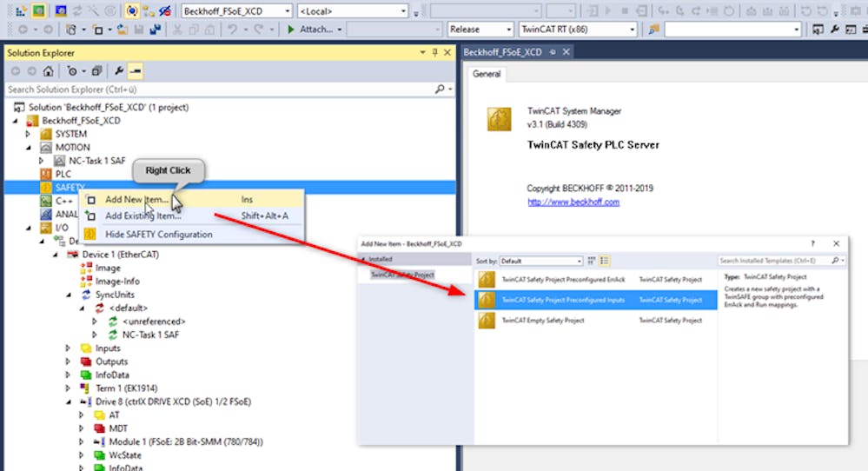The image size is (868, 471).
Task: Open the TwinCAT RT (x86) platform dropdown
Action: (633, 30)
